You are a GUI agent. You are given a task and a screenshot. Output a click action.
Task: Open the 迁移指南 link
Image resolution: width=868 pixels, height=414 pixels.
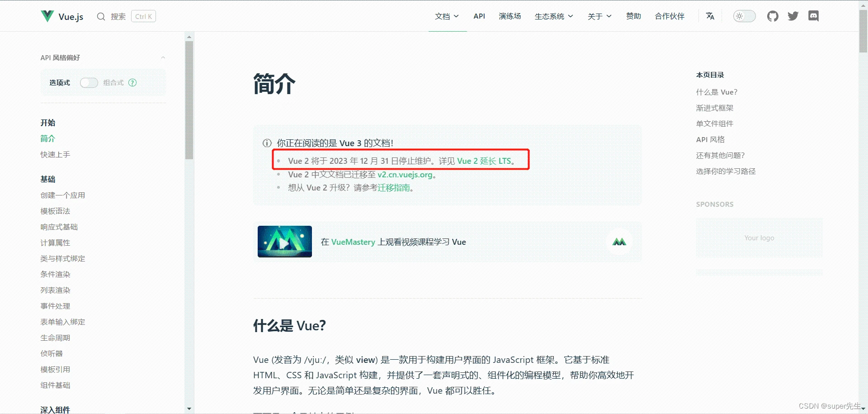[x=394, y=188]
